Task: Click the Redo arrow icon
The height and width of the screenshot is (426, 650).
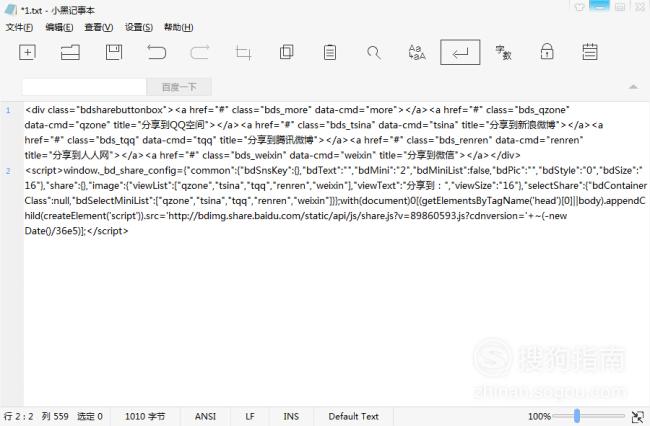Action: point(200,53)
